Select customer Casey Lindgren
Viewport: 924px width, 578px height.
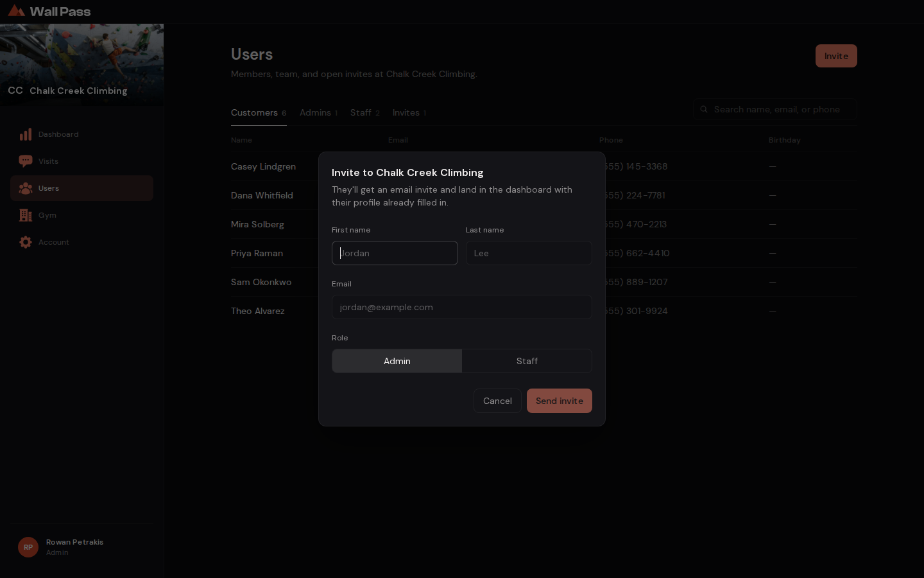[x=263, y=166]
